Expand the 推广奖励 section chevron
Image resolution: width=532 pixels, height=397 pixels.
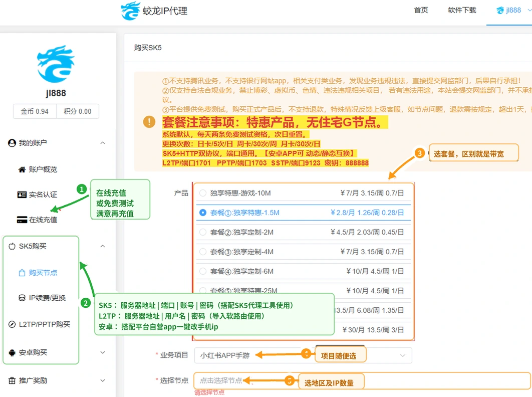point(103,380)
